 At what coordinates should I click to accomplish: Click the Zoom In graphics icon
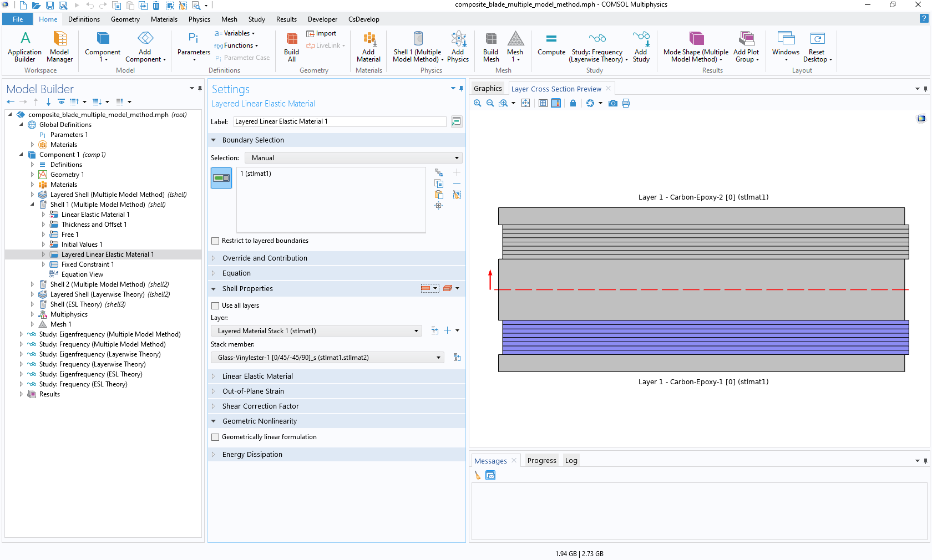tap(478, 103)
